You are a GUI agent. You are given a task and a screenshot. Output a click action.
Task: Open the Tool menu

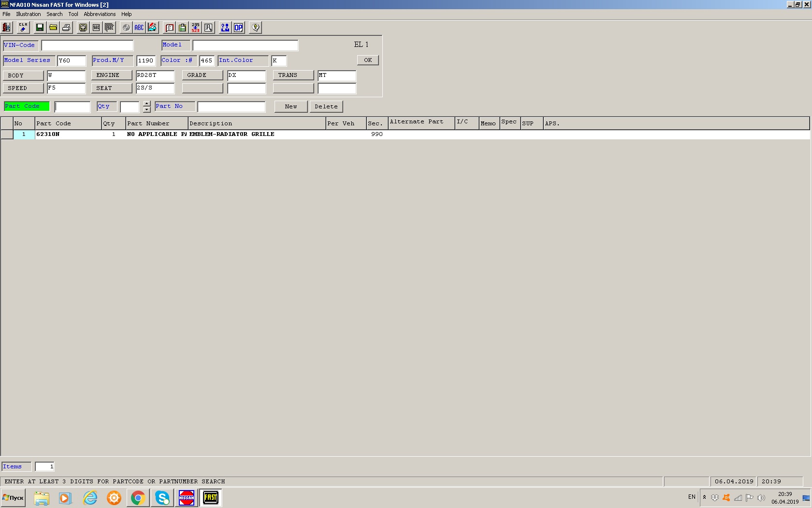coord(73,14)
